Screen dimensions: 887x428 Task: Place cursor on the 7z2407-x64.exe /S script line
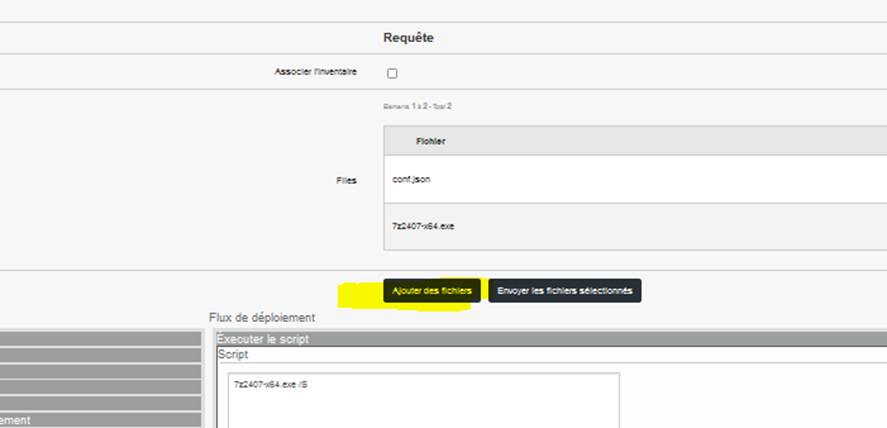[269, 384]
